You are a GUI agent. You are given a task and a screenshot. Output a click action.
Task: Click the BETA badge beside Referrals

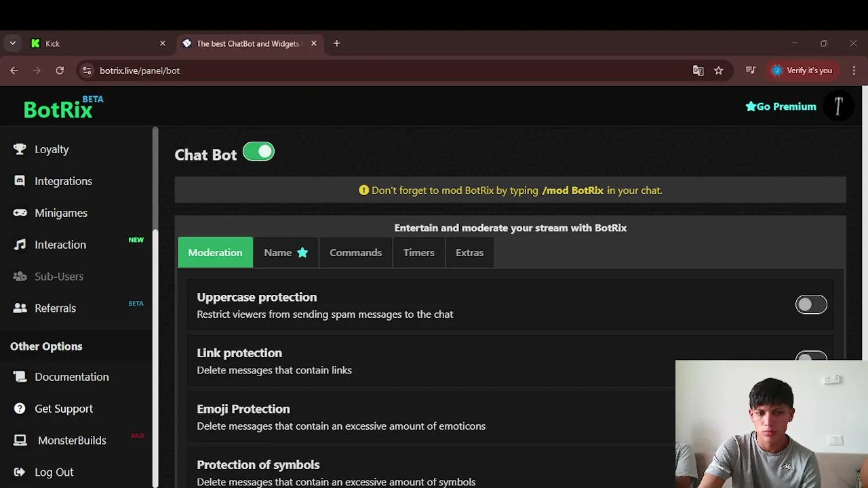136,304
